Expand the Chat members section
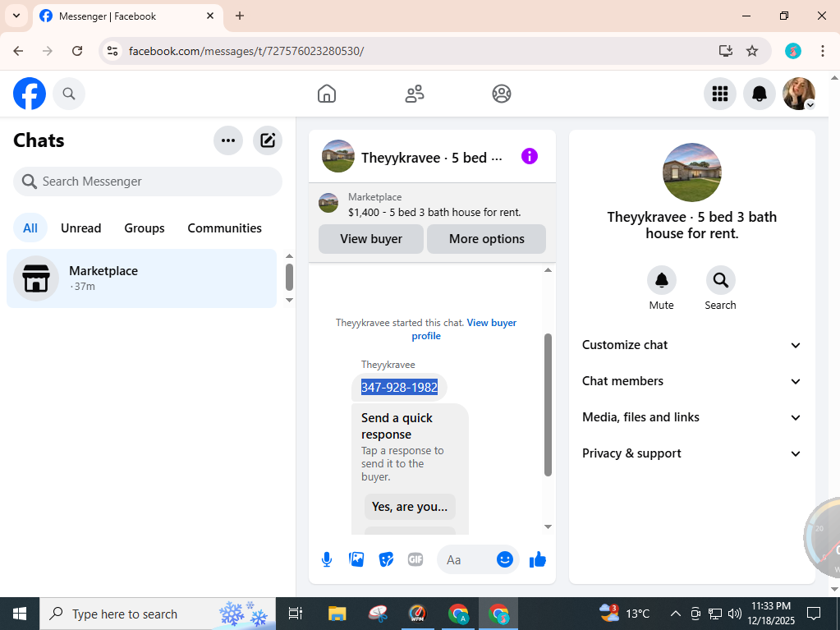 [691, 381]
